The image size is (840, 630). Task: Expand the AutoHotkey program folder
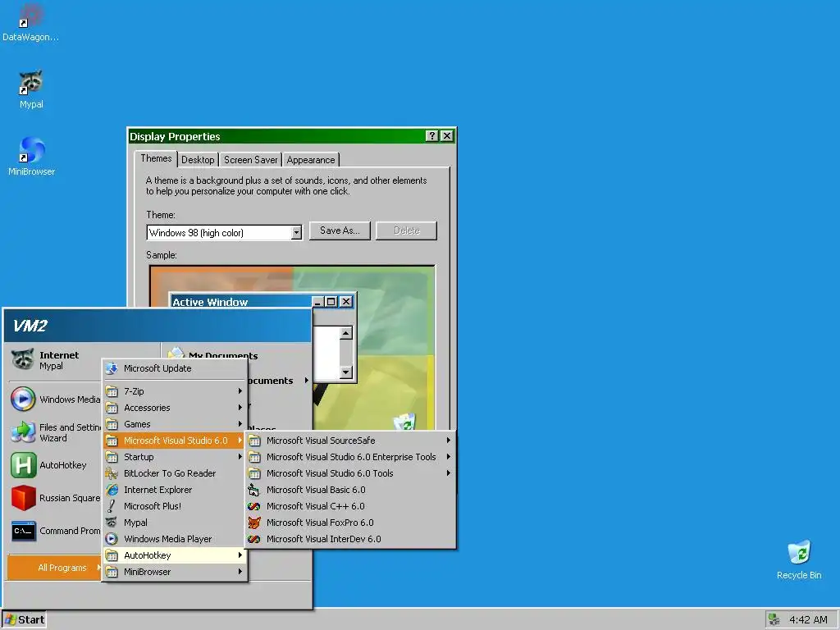click(x=175, y=555)
